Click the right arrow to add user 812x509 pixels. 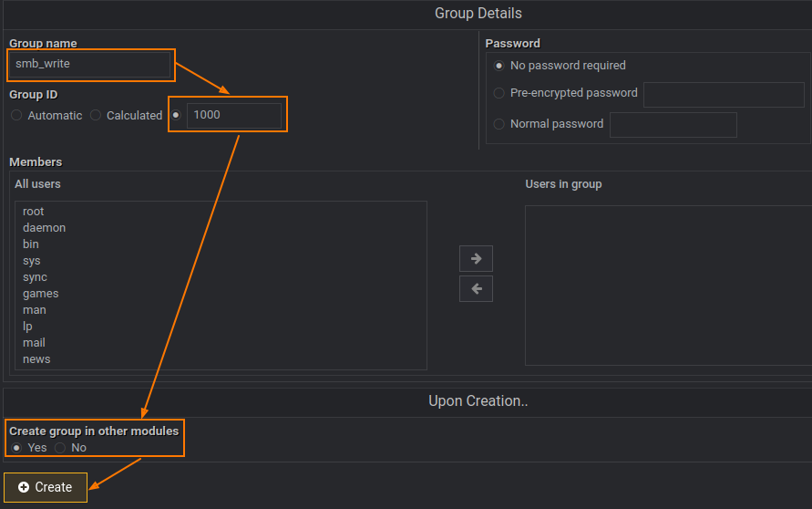[476, 258]
